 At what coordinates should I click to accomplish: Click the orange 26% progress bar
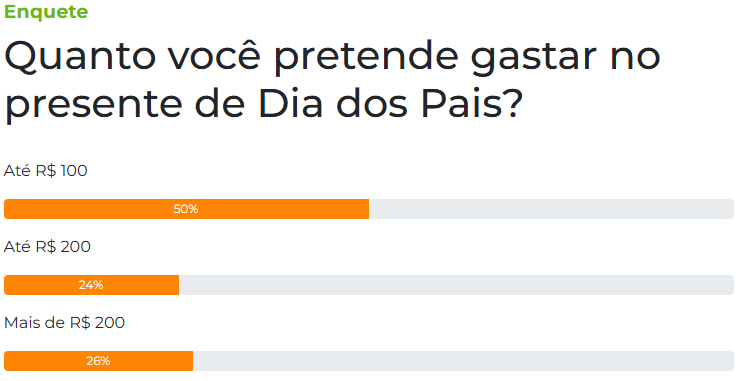coord(99,361)
